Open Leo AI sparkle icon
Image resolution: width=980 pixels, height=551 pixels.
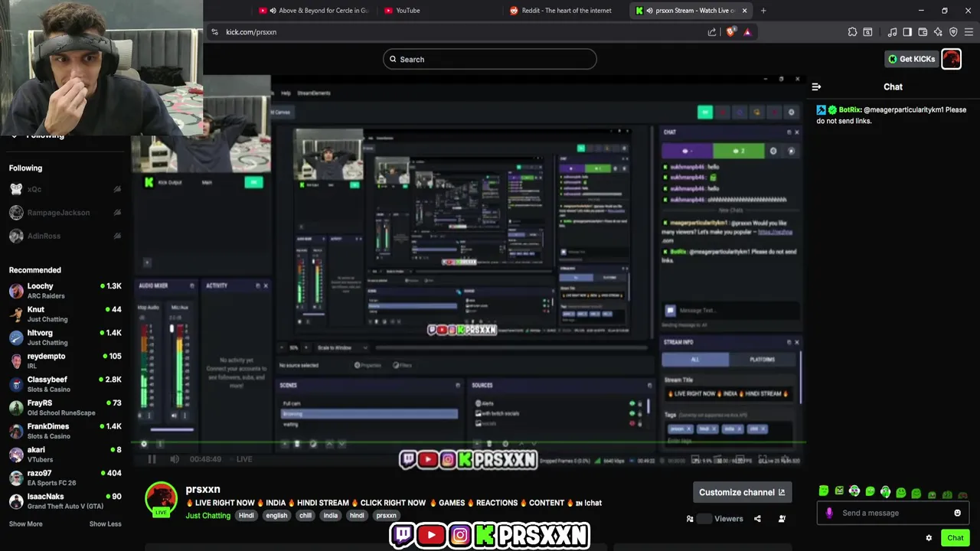coord(938,31)
